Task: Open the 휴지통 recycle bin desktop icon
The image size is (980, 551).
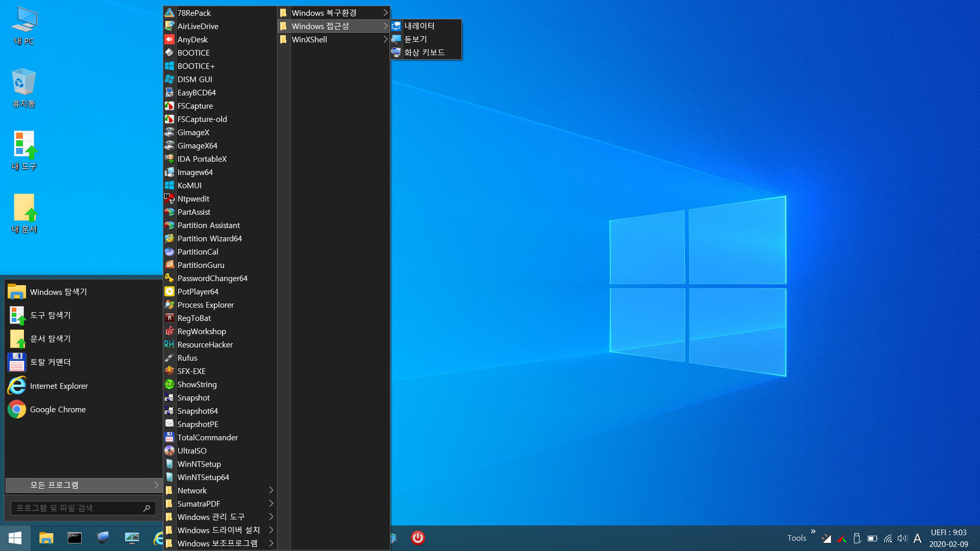Action: (23, 88)
